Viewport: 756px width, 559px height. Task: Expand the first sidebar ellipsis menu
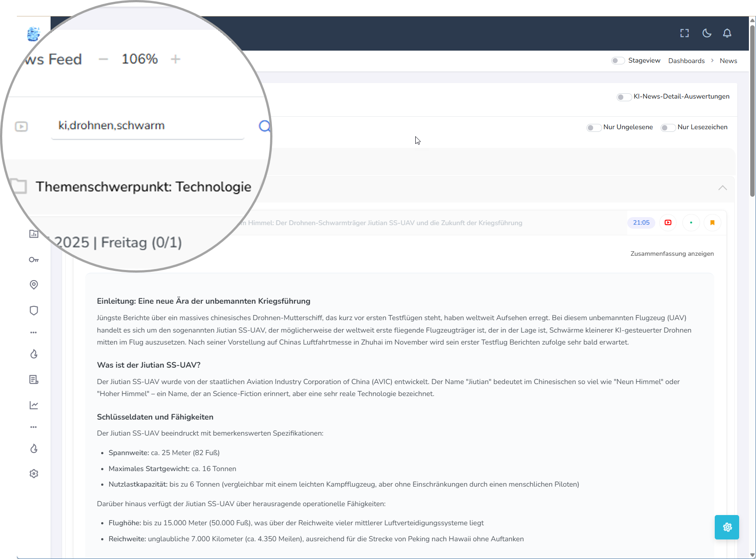(34, 333)
